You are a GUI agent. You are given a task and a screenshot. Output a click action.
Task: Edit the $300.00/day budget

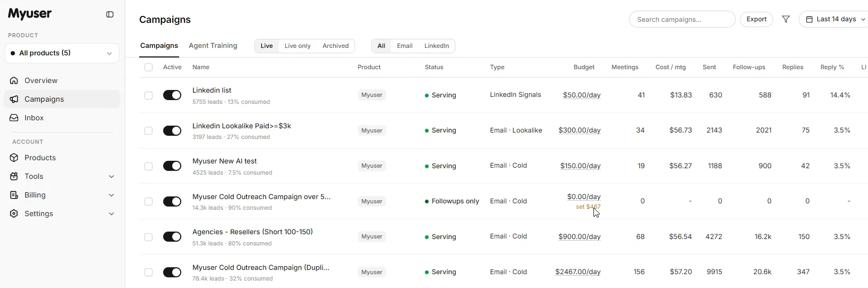(580, 130)
